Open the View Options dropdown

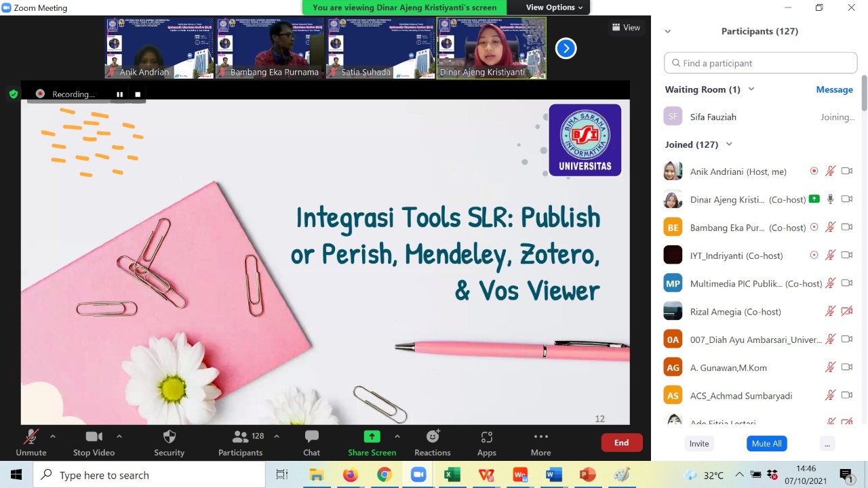554,7
